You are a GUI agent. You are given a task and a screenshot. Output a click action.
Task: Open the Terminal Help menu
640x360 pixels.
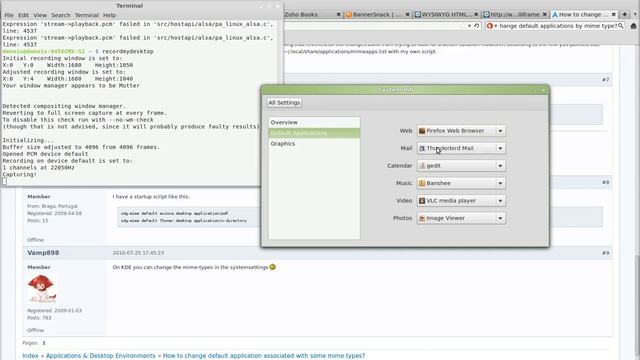click(x=109, y=15)
